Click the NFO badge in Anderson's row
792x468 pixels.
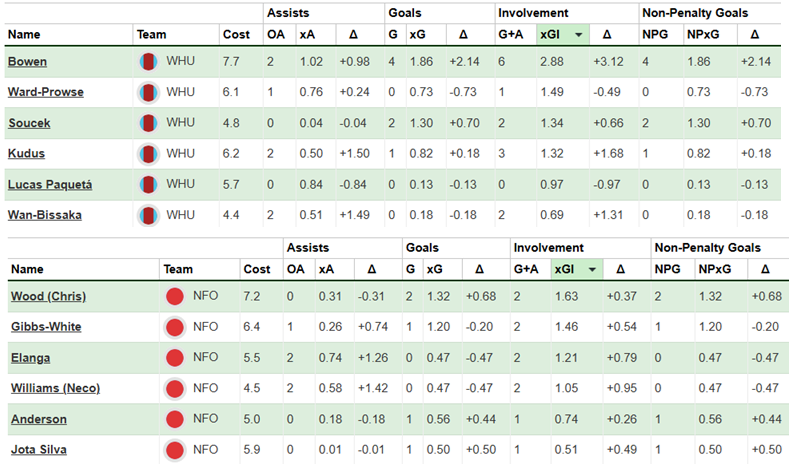(174, 419)
